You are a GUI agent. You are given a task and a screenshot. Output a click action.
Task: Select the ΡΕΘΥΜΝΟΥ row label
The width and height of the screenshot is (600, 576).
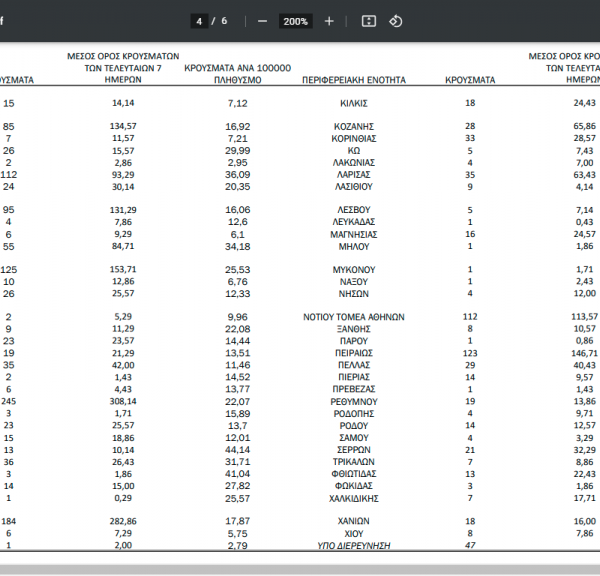(354, 402)
